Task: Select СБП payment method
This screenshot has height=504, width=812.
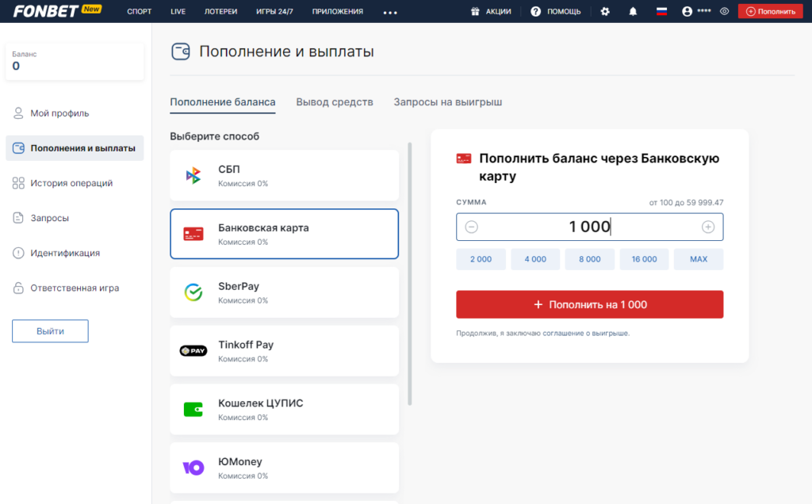Action: point(285,175)
